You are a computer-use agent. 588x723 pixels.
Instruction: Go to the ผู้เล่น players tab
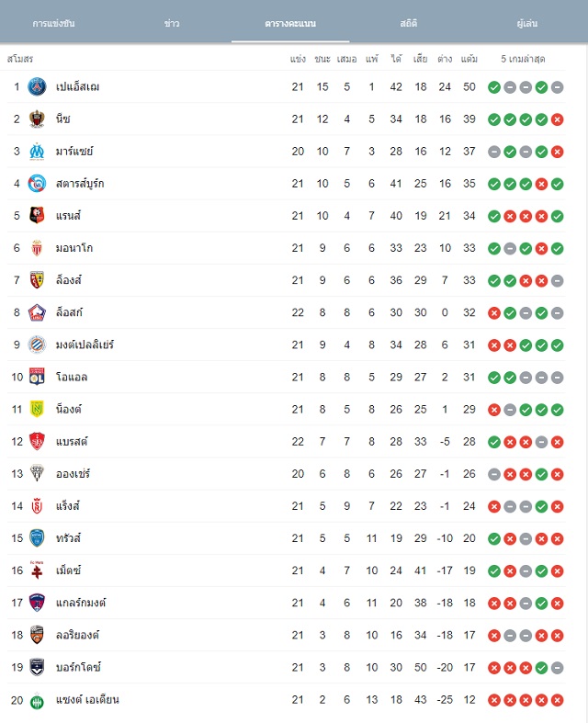527,23
